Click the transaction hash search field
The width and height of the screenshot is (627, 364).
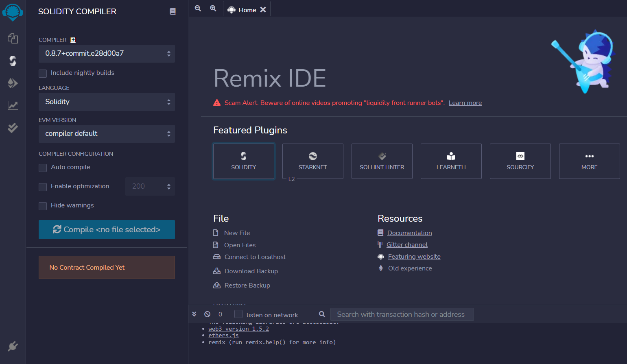coord(402,314)
